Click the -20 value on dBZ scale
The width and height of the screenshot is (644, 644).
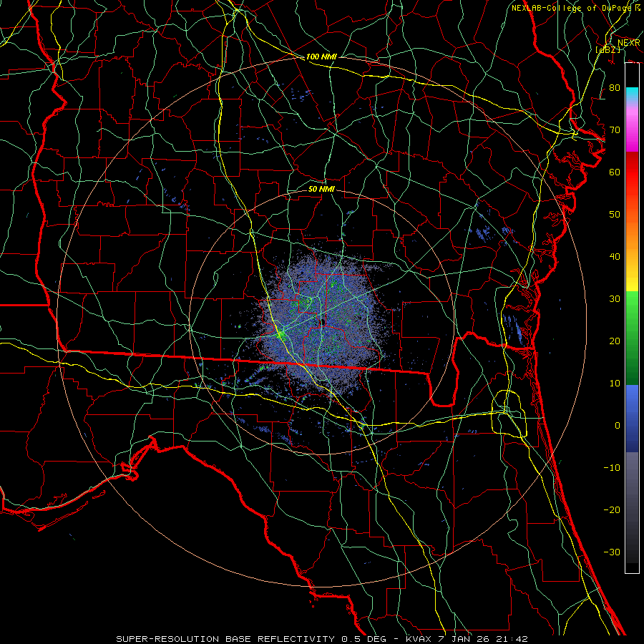click(x=612, y=510)
